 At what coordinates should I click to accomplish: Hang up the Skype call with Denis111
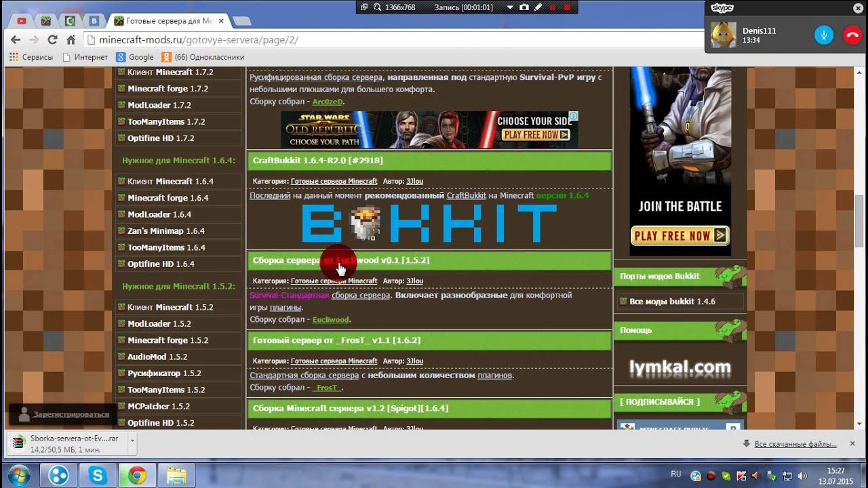(x=851, y=35)
